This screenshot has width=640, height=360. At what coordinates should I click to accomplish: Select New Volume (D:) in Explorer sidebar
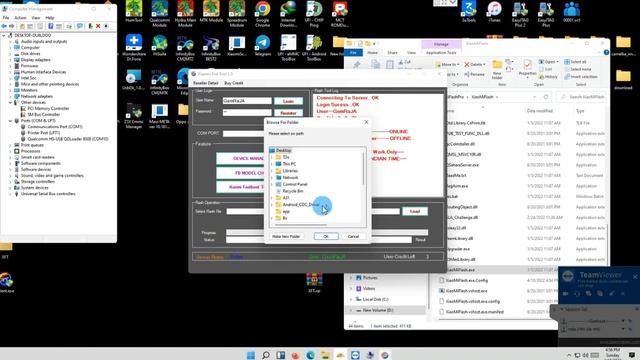coord(378,310)
